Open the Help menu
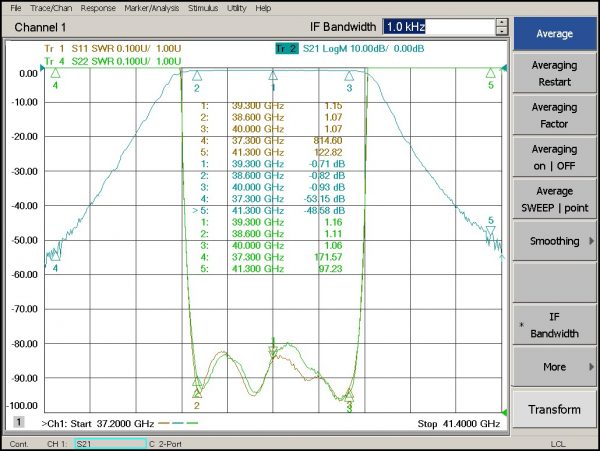600x451 pixels. coord(263,8)
